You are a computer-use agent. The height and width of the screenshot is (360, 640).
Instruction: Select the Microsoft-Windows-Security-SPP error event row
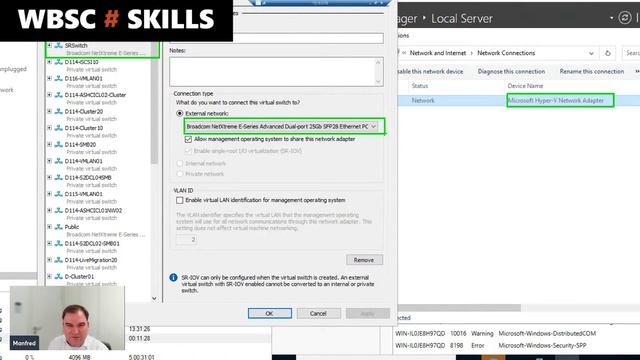491,345
